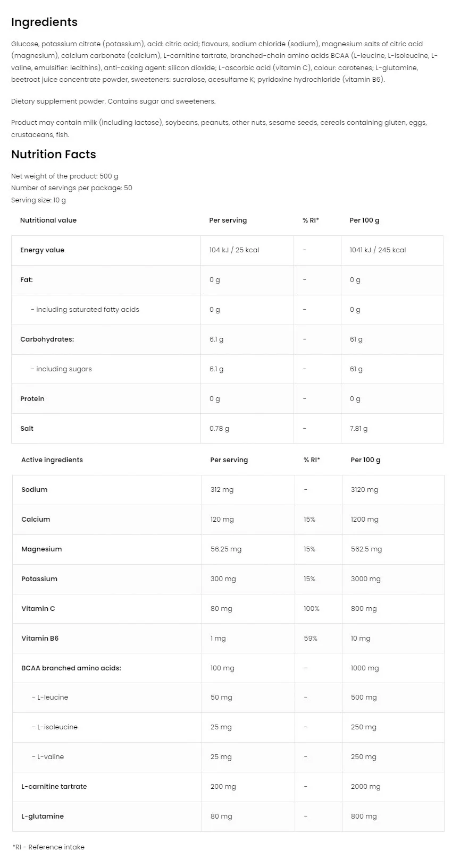Click the Energy value row label
The image size is (452, 868).
point(42,250)
